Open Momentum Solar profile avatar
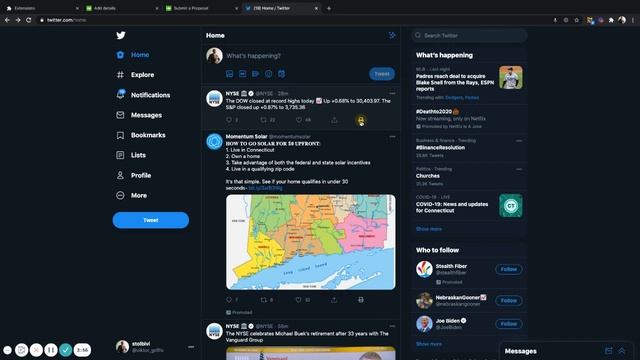This screenshot has height=360, width=640. point(214,142)
